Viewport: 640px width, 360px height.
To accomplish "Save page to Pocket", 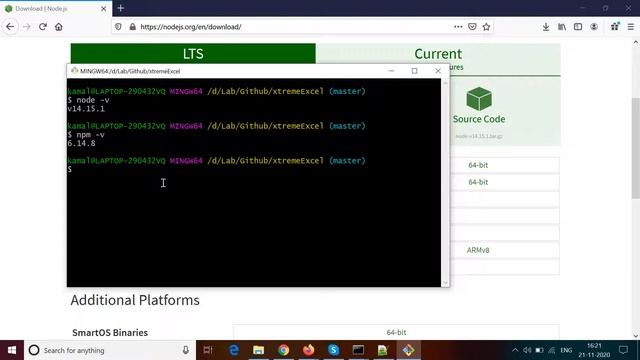I will coord(472,27).
